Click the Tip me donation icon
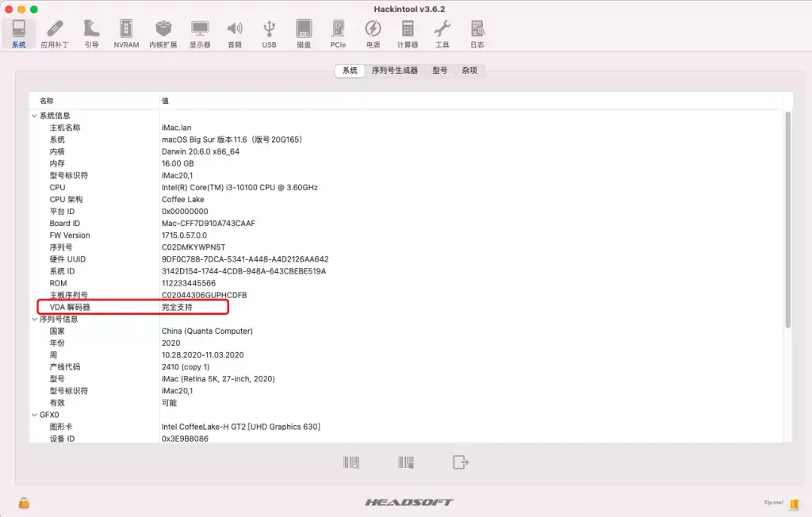Viewport: 812px width, 517px height. (794, 503)
